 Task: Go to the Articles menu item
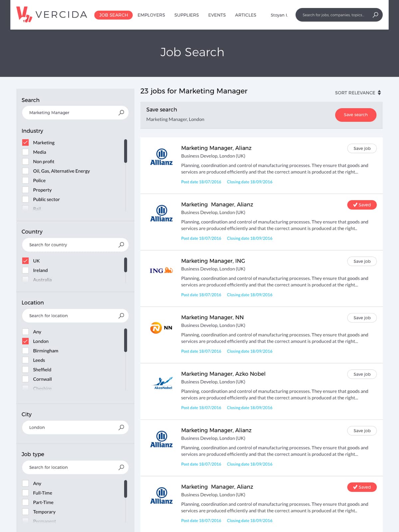tap(245, 15)
